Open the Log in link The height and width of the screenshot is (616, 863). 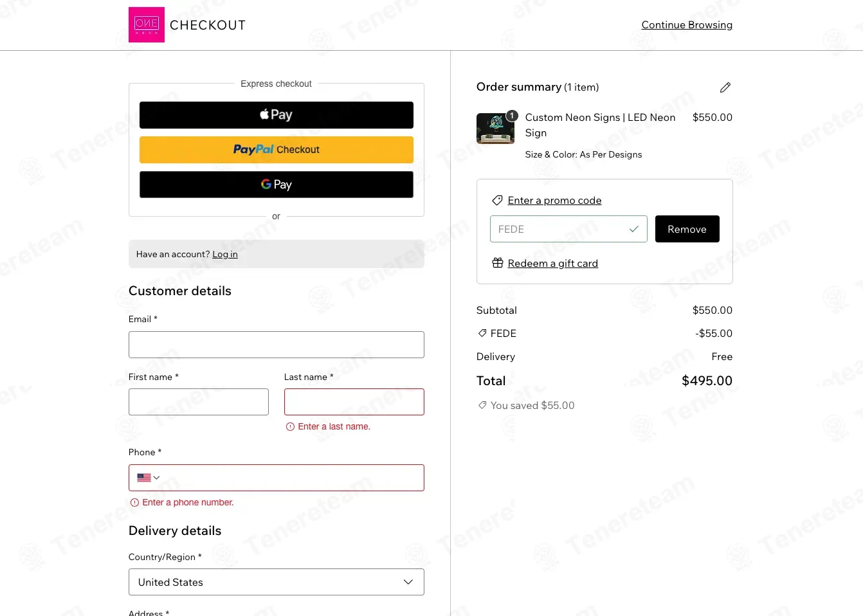[225, 255]
